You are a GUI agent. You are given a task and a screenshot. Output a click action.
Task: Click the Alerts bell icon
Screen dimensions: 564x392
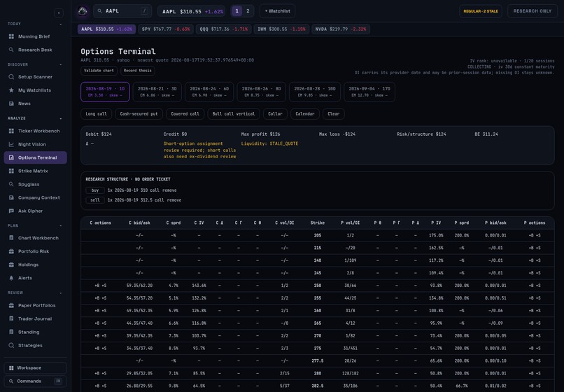(x=11, y=277)
